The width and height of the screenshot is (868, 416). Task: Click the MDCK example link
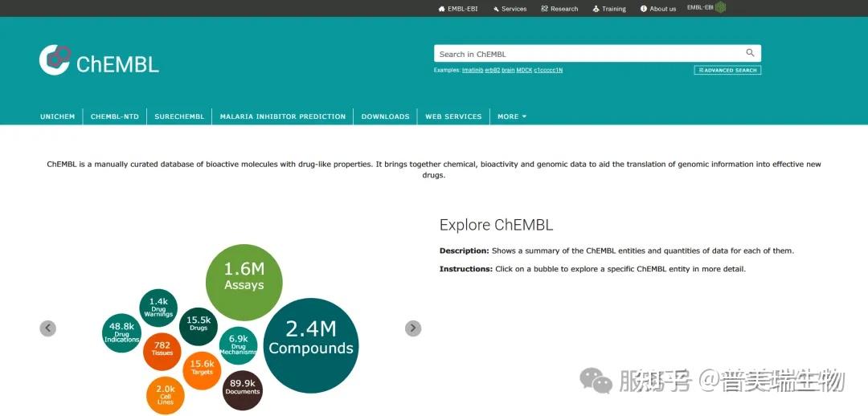pos(524,70)
